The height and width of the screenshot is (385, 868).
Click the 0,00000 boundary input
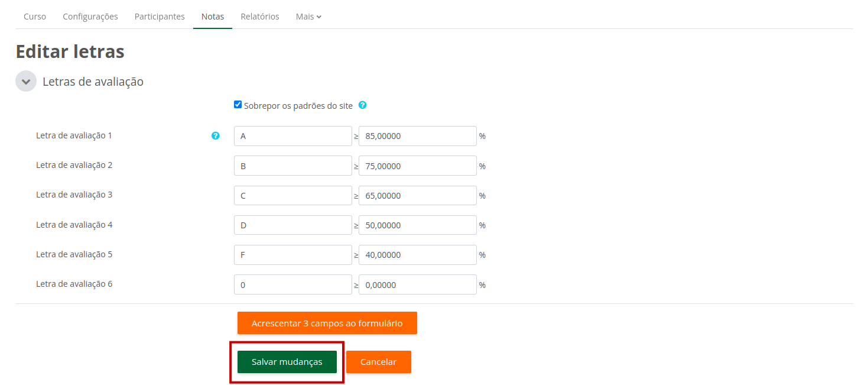(x=417, y=284)
